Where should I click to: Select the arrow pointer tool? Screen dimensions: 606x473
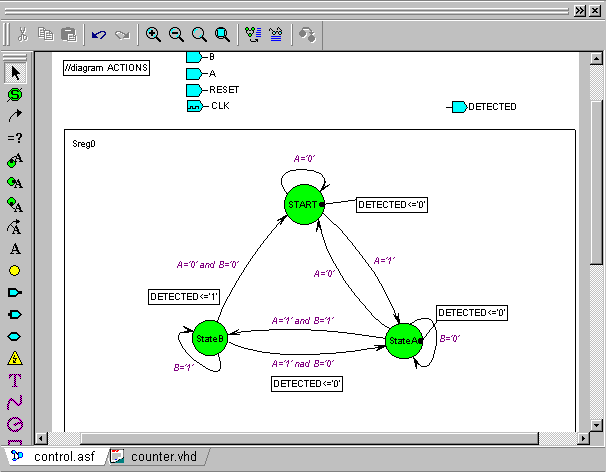(15, 73)
